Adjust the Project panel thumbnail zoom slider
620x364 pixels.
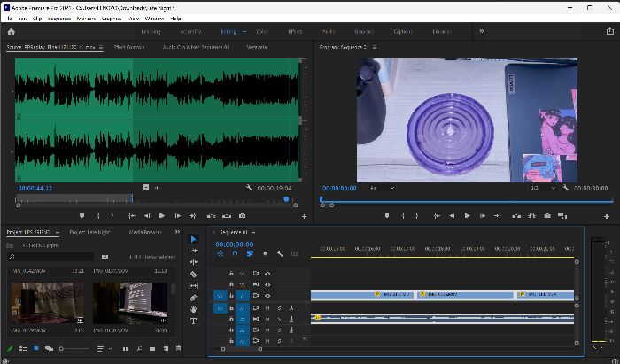coord(74,349)
